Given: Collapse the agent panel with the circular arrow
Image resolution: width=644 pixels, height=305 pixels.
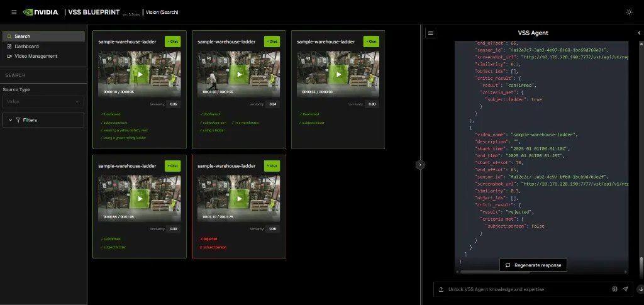Looking at the screenshot, I should coord(419,165).
